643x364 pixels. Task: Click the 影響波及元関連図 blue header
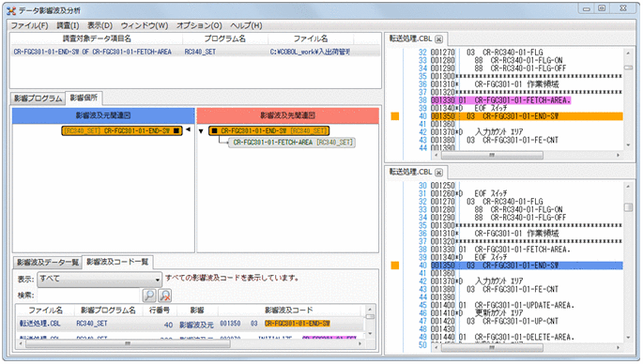(x=103, y=115)
